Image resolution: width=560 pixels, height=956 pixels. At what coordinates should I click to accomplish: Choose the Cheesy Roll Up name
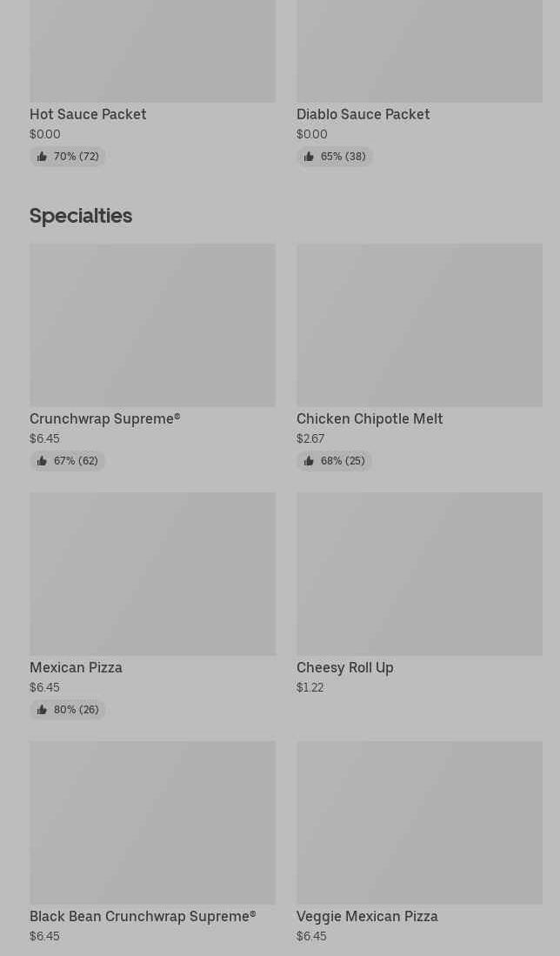[x=344, y=667]
